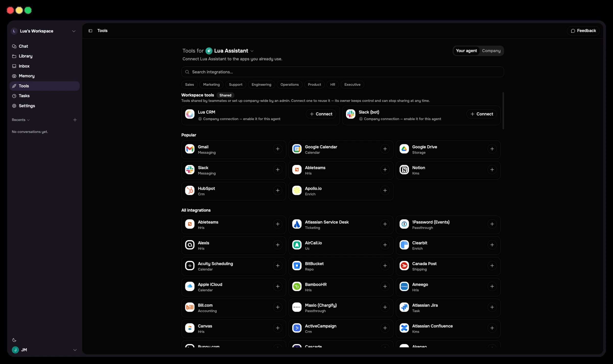Collapse the Recents section
The image size is (613, 364).
[21, 120]
